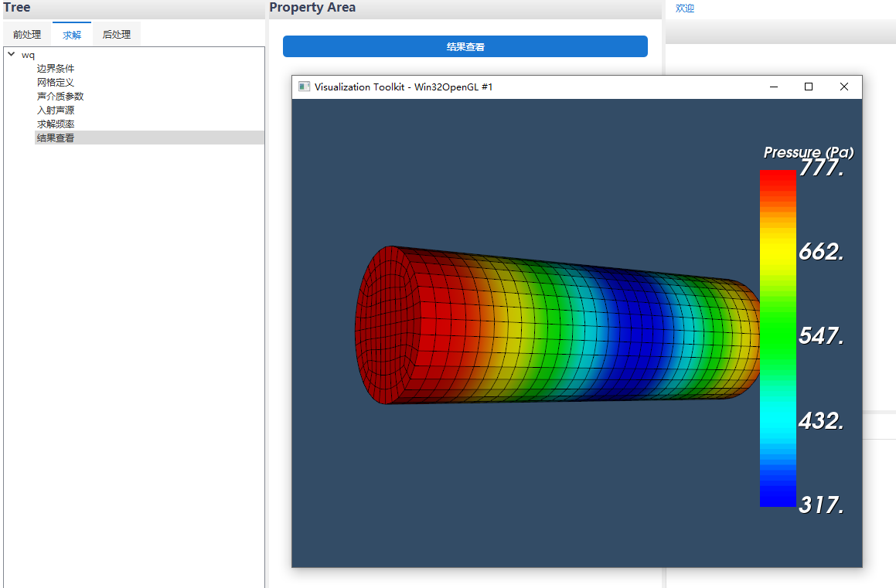
Task: Click the blue 结果查看 button
Action: [465, 46]
